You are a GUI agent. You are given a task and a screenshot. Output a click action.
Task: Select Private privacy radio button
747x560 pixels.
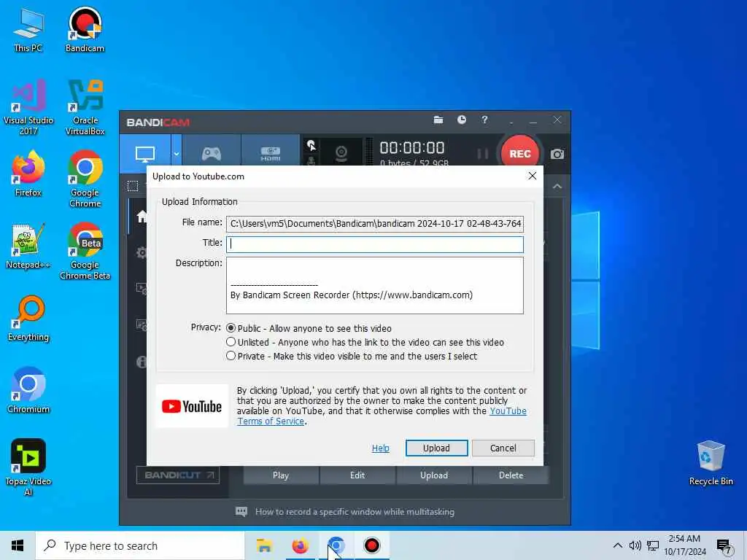[231, 356]
